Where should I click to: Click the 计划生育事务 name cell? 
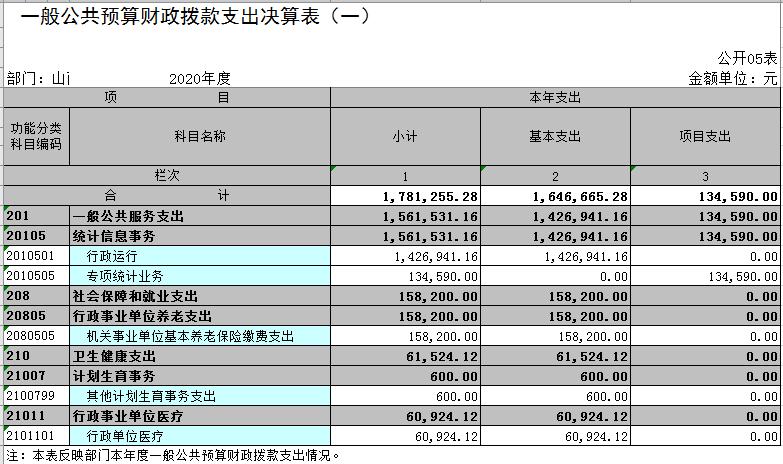[x=200, y=376]
